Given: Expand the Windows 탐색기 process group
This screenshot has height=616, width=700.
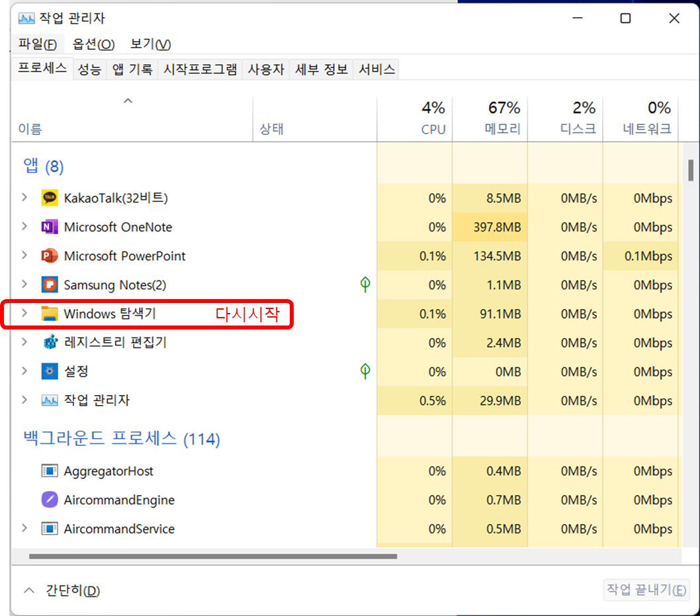Looking at the screenshot, I should click(x=24, y=314).
